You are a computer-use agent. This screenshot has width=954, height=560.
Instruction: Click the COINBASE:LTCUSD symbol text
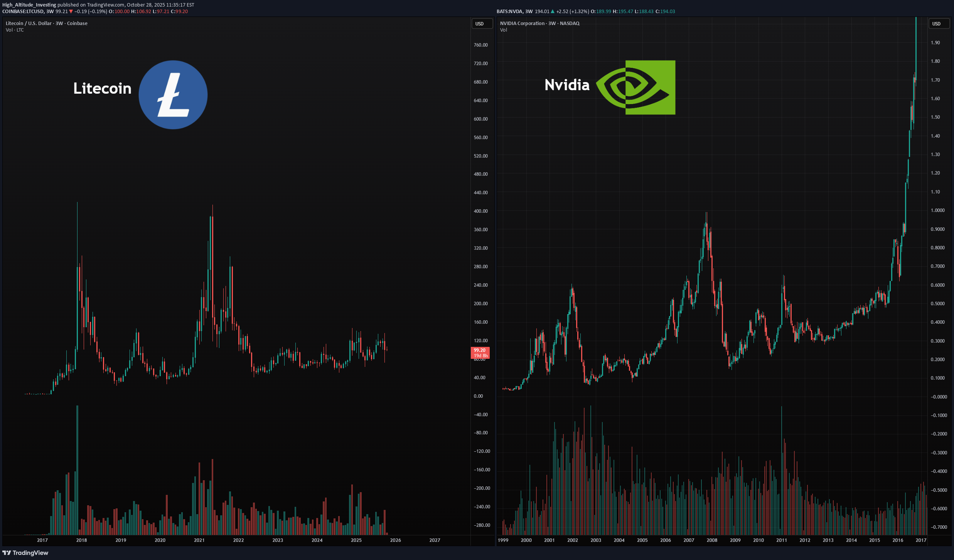(x=23, y=12)
